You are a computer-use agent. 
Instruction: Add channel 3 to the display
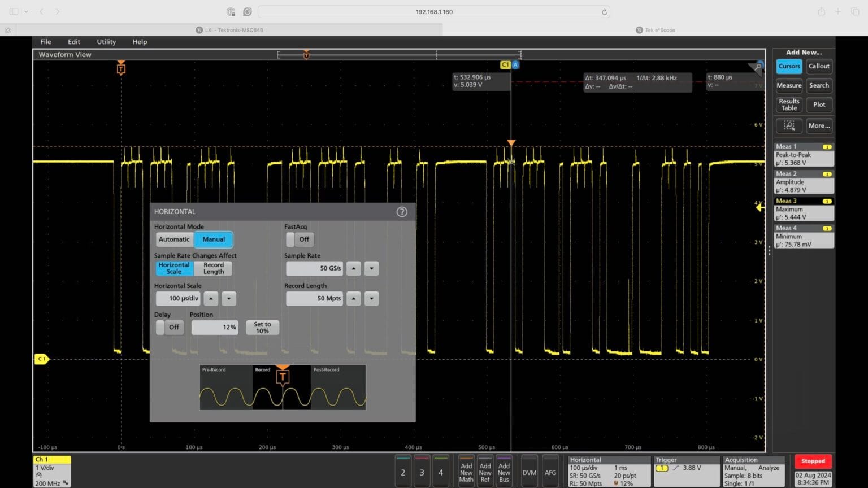[422, 470]
